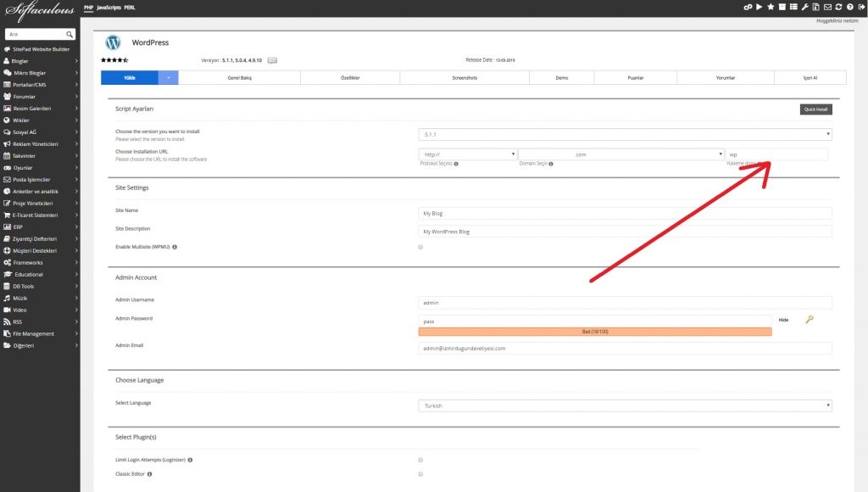Focus the Admin Username field
868x492 pixels.
[x=625, y=303]
